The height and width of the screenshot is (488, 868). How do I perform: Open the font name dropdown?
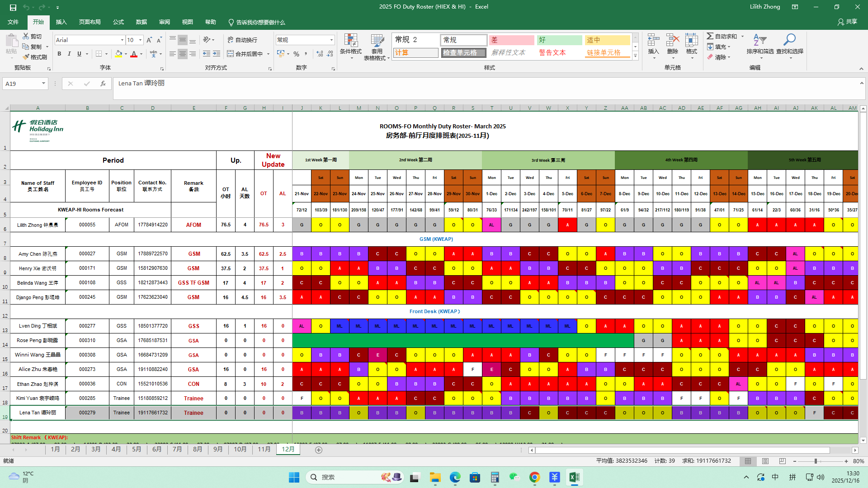click(122, 40)
